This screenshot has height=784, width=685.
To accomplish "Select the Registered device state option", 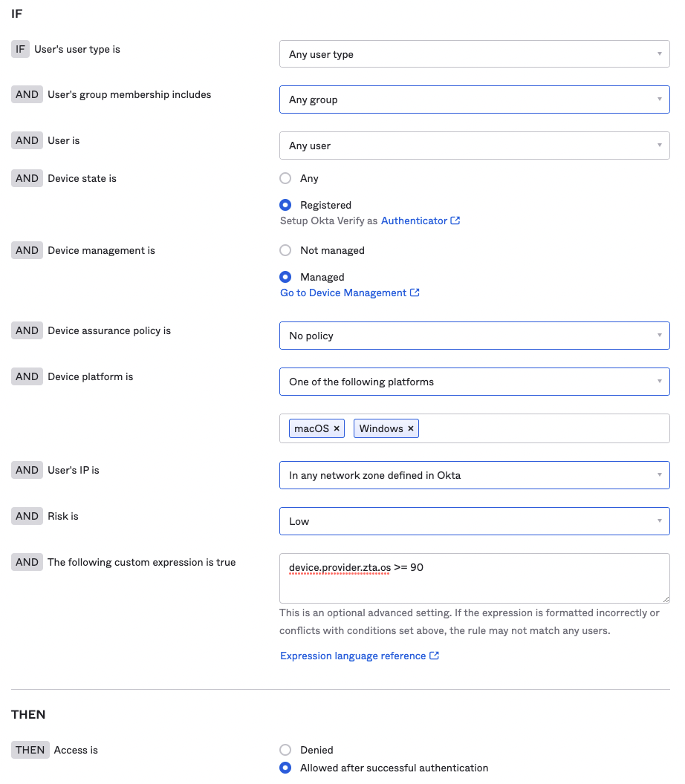I will [285, 205].
